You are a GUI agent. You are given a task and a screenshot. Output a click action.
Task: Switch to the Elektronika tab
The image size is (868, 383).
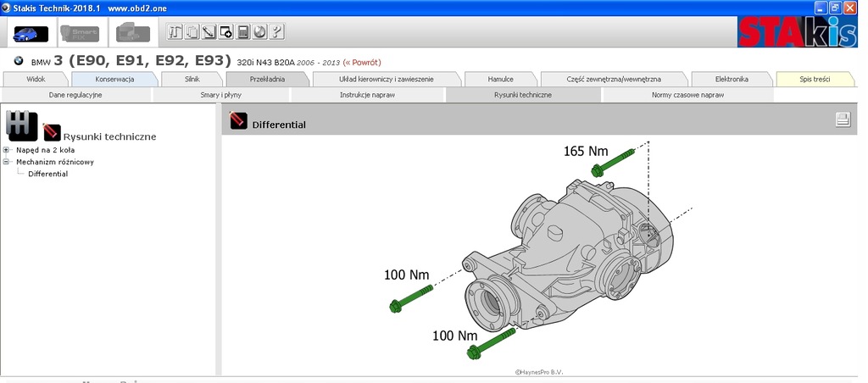732,79
